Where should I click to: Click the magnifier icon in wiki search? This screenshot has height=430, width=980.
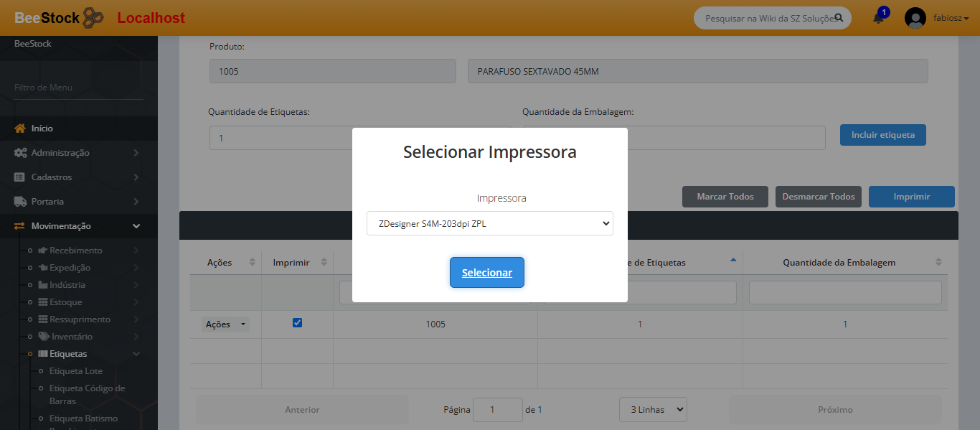coord(838,18)
